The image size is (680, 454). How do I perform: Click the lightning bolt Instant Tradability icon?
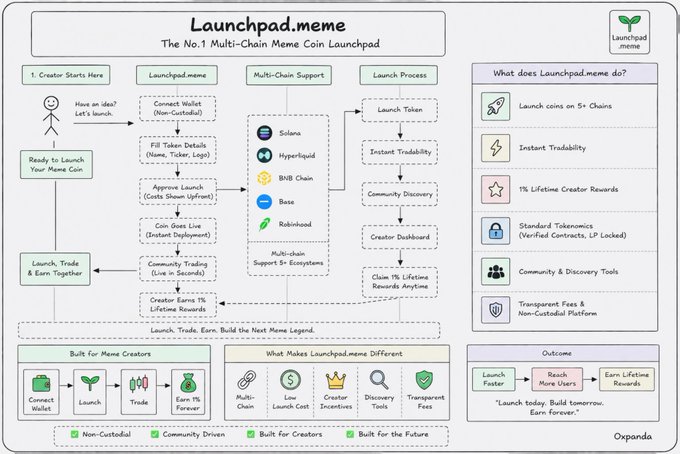click(496, 148)
